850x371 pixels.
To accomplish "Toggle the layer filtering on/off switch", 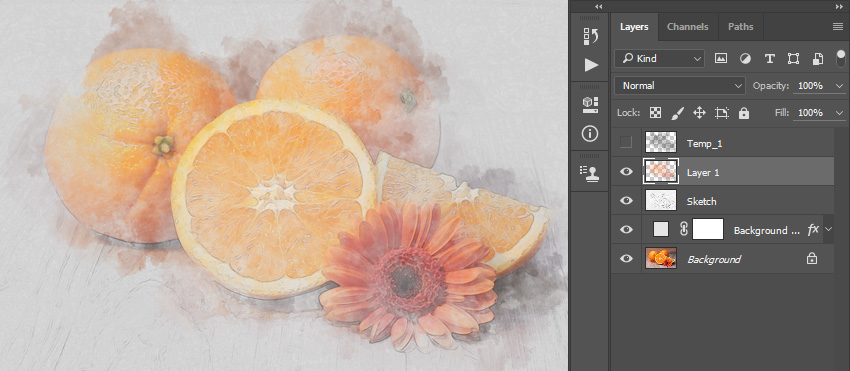I will [x=841, y=59].
